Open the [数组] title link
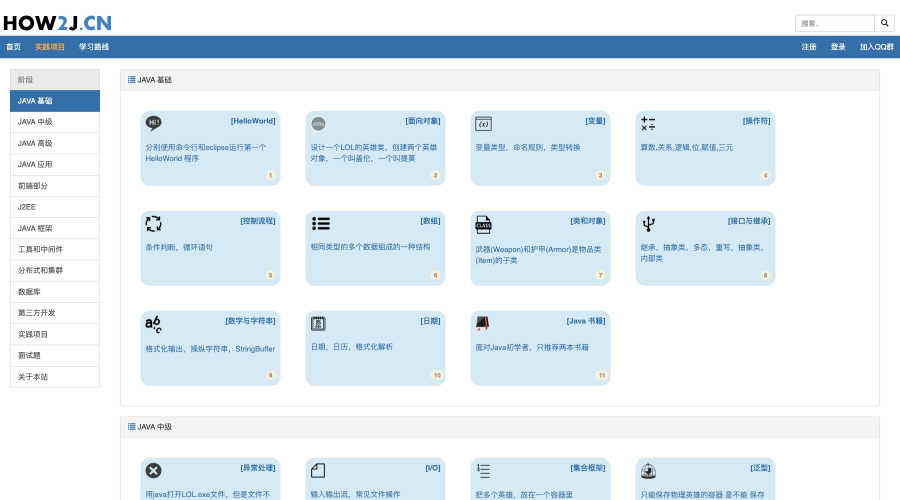The image size is (900, 500). [430, 221]
